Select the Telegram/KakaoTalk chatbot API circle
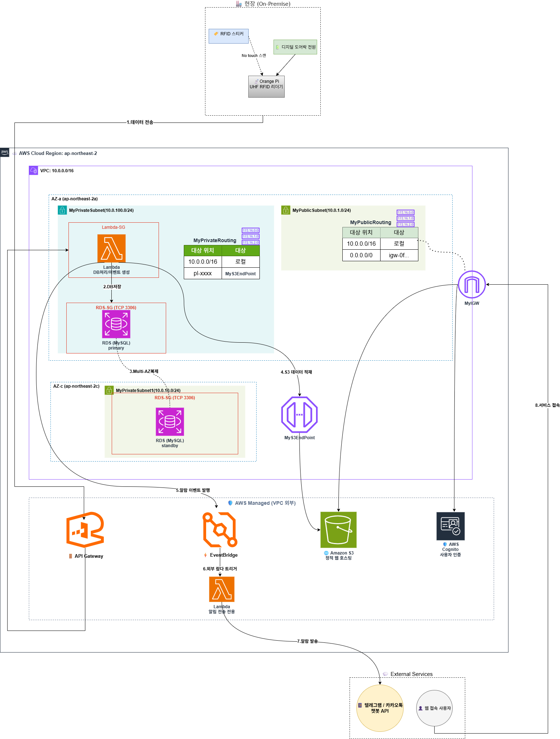560x739 pixels. (x=380, y=708)
